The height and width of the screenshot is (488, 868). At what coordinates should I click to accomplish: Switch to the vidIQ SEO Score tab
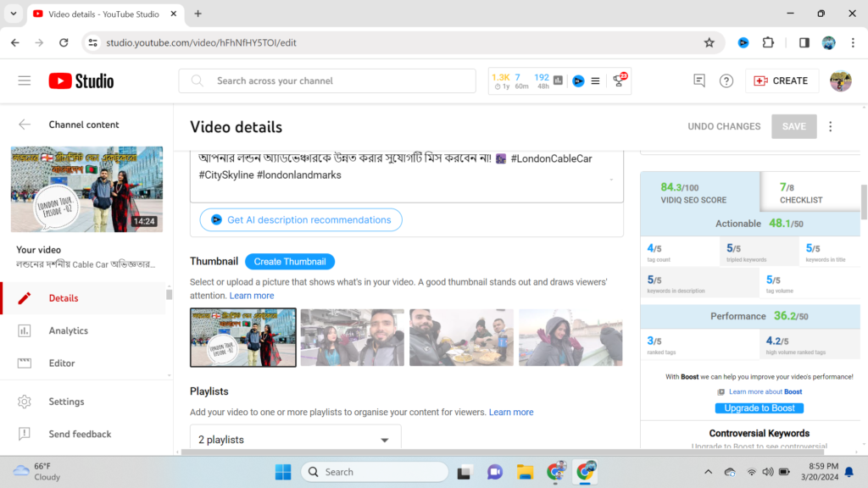(x=699, y=192)
